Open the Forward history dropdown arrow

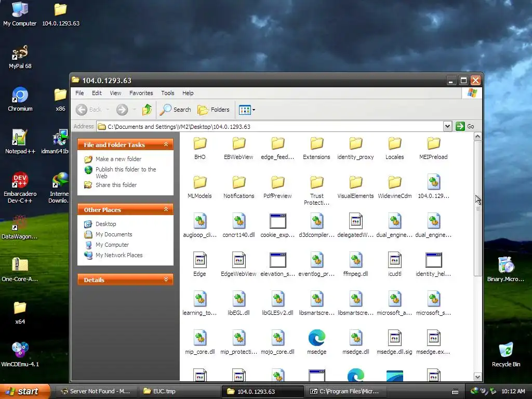(x=135, y=110)
